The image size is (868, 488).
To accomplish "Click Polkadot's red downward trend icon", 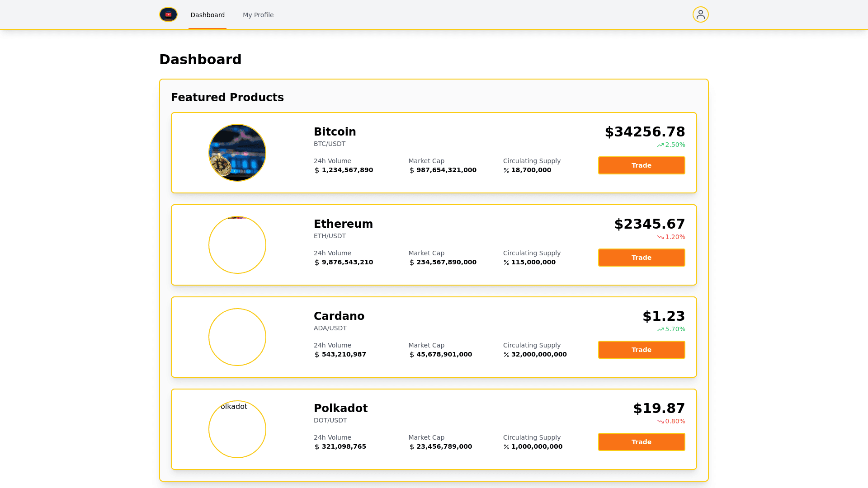I will click(660, 422).
